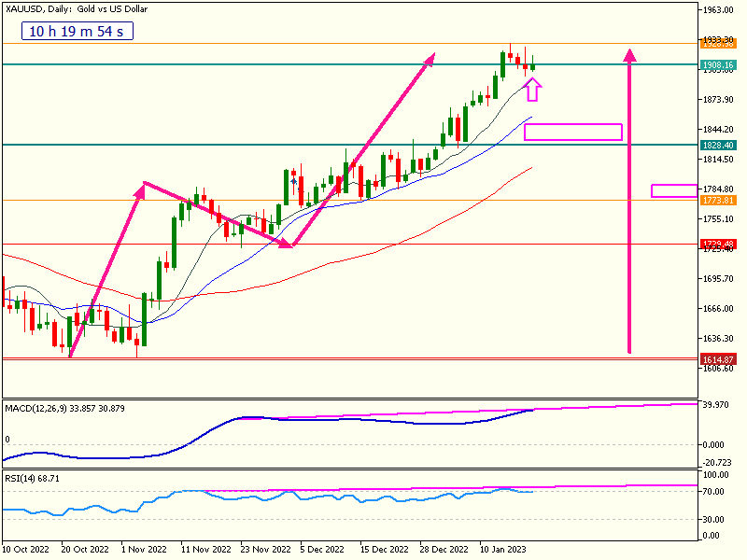Screen dimensions: 747x560
Task: Select the large pink rectangle near 1844
Action: [x=572, y=132]
